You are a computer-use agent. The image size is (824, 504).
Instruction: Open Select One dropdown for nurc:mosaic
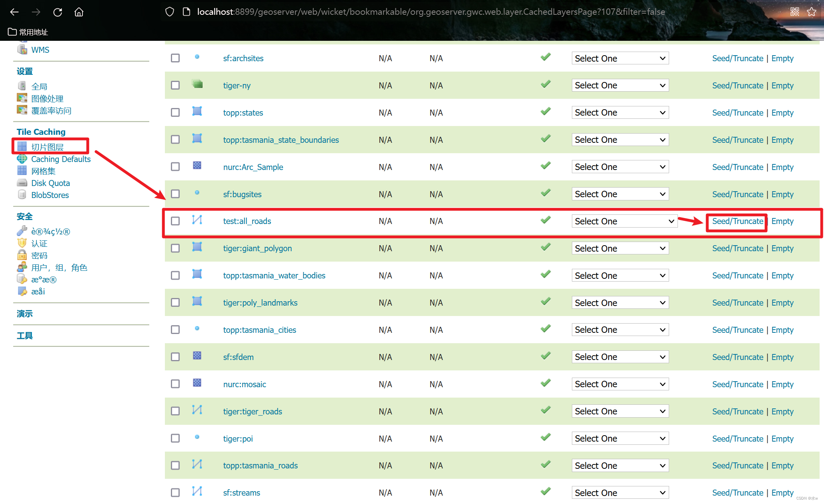coord(620,384)
